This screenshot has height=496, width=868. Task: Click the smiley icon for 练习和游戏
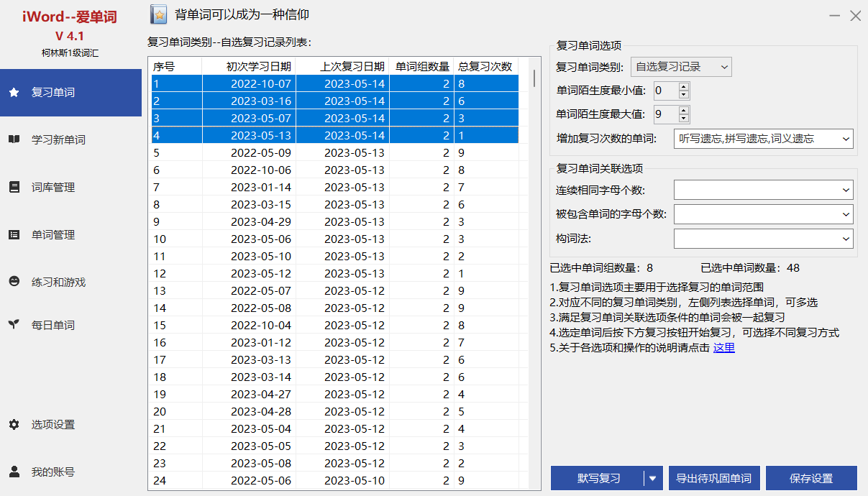(x=14, y=282)
